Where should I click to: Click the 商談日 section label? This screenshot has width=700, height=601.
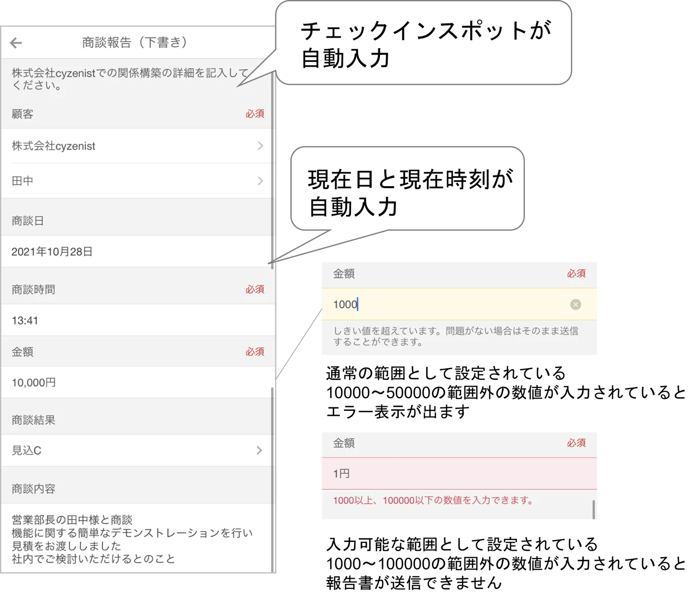point(27,221)
